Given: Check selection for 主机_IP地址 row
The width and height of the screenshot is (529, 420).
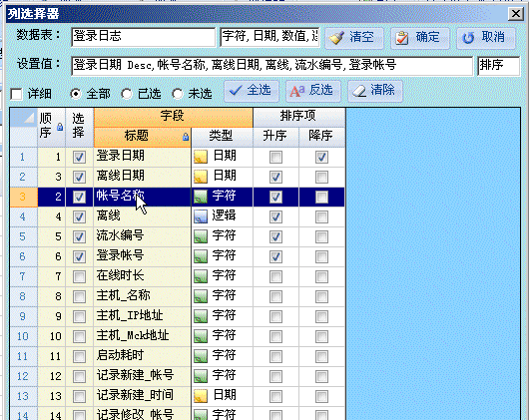Looking at the screenshot, I should (x=79, y=317).
